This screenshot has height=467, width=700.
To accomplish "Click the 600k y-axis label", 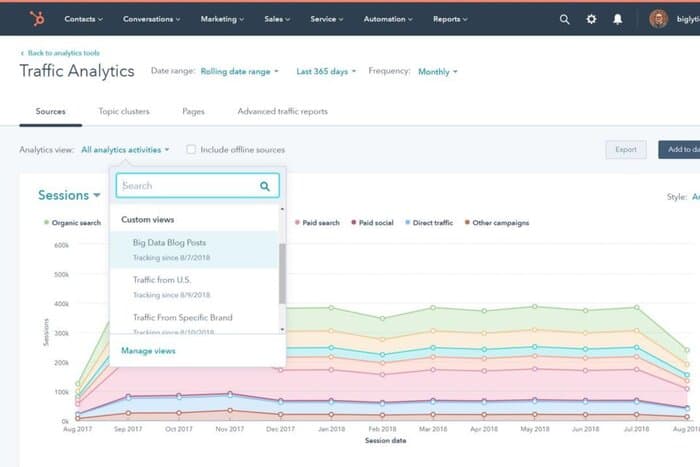I will [62, 245].
